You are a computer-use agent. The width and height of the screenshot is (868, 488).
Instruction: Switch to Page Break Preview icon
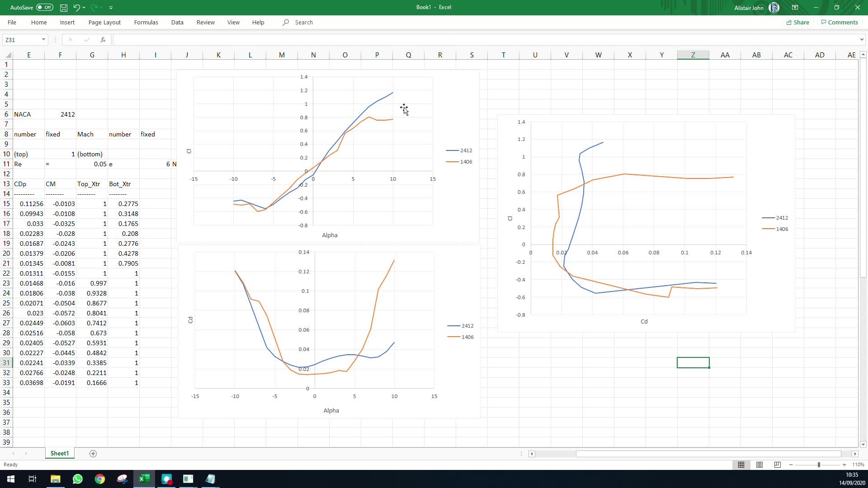pyautogui.click(x=778, y=465)
